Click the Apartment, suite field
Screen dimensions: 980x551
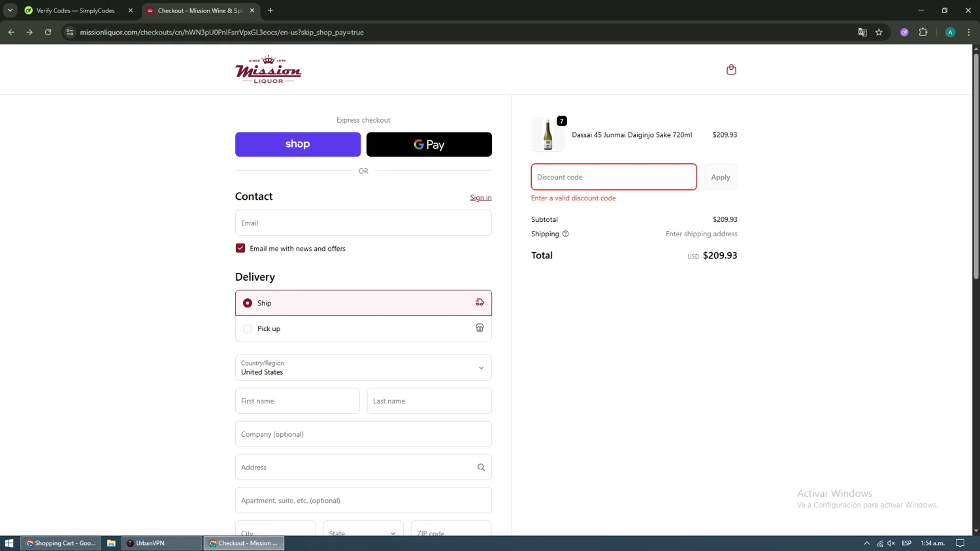[363, 501]
